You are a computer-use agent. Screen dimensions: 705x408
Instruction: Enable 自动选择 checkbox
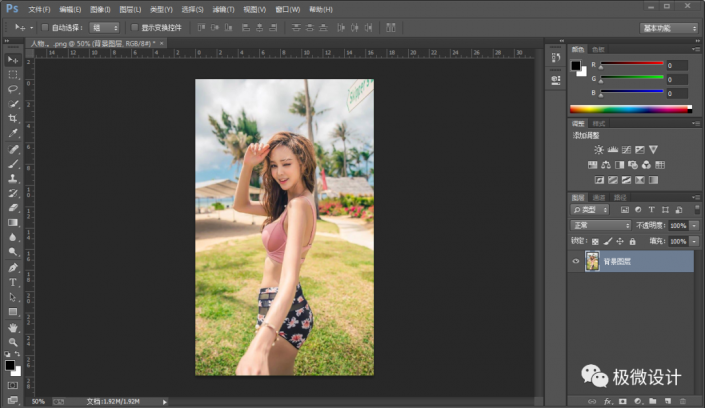(45, 27)
